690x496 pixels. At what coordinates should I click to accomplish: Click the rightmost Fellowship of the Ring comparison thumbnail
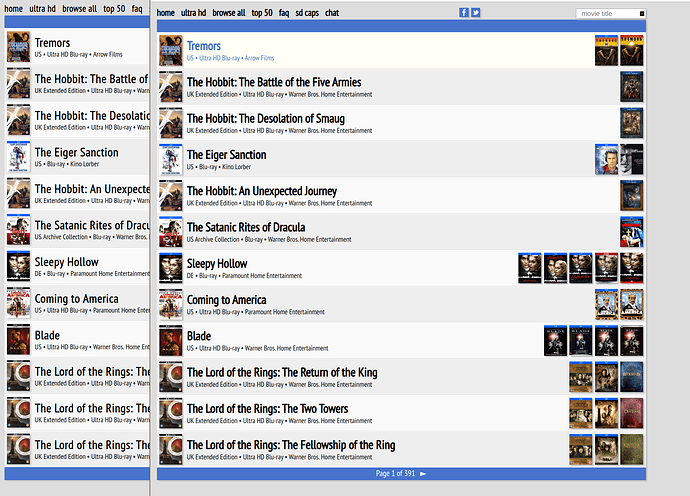point(631,449)
